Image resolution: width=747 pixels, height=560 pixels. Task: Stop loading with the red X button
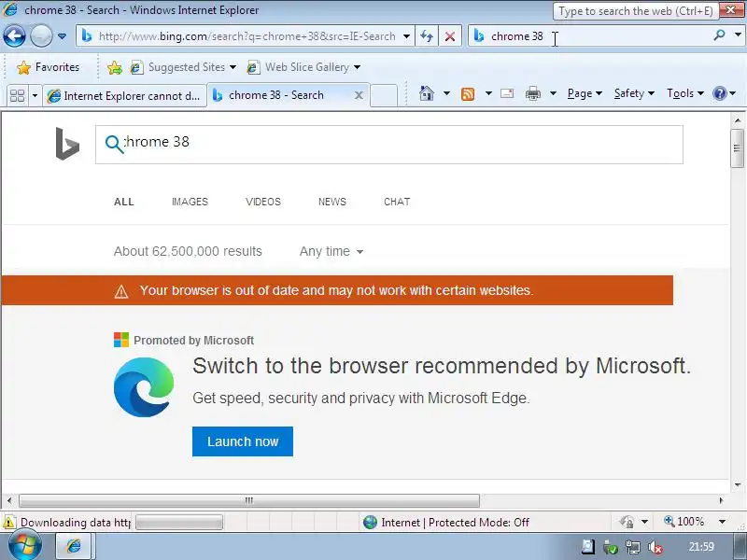450,36
